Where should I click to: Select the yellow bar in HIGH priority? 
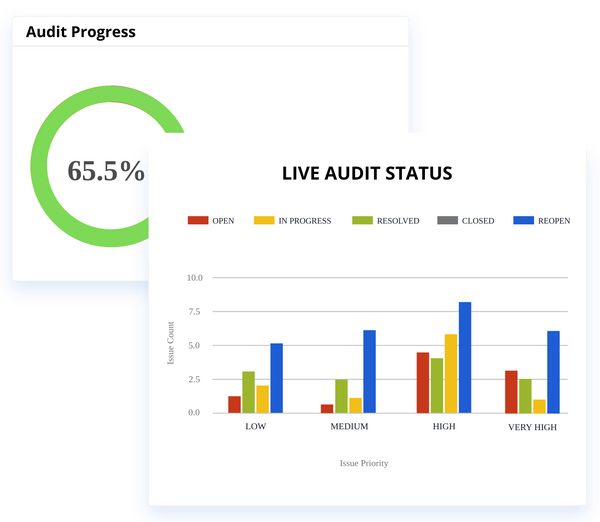click(451, 373)
